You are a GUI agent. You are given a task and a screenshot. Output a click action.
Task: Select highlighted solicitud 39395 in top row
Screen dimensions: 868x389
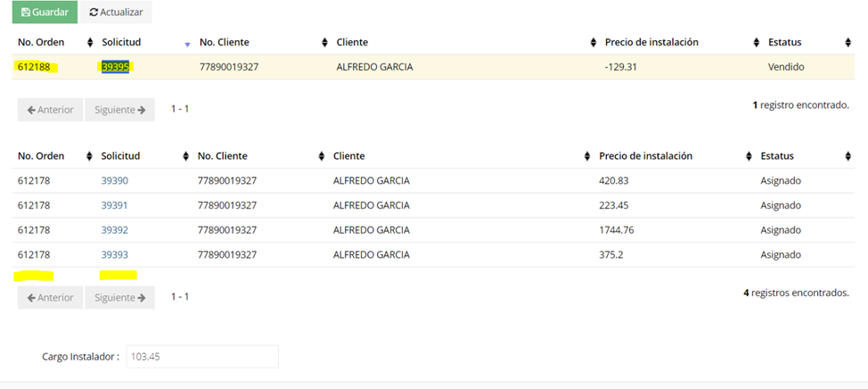point(115,67)
